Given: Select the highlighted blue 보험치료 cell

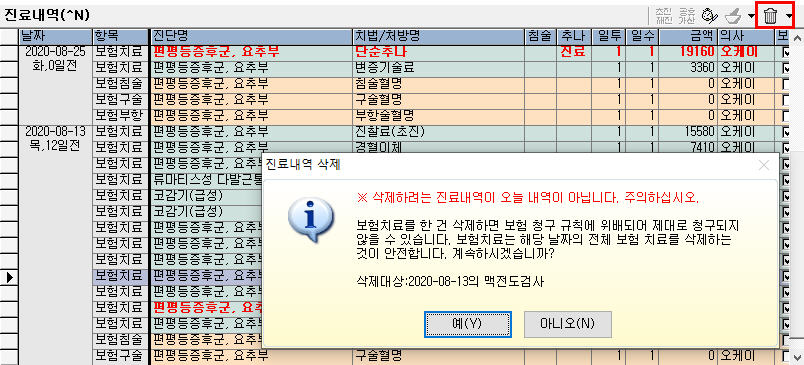Looking at the screenshot, I should tap(121, 277).
